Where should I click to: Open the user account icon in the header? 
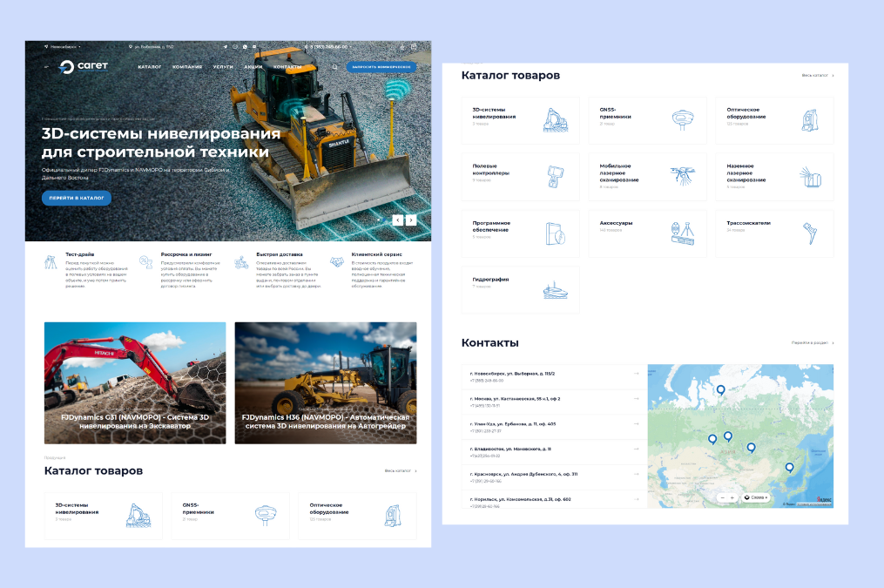[402, 47]
